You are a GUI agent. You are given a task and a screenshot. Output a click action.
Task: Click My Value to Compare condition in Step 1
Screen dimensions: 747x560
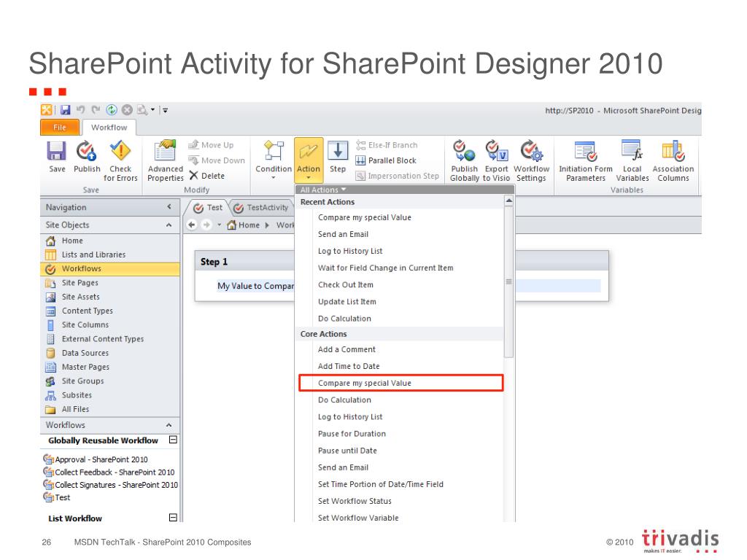255,286
